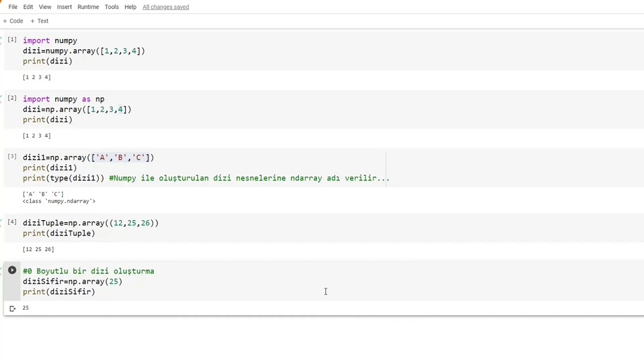Click the print(type(dizi1)) comment line

206,178
